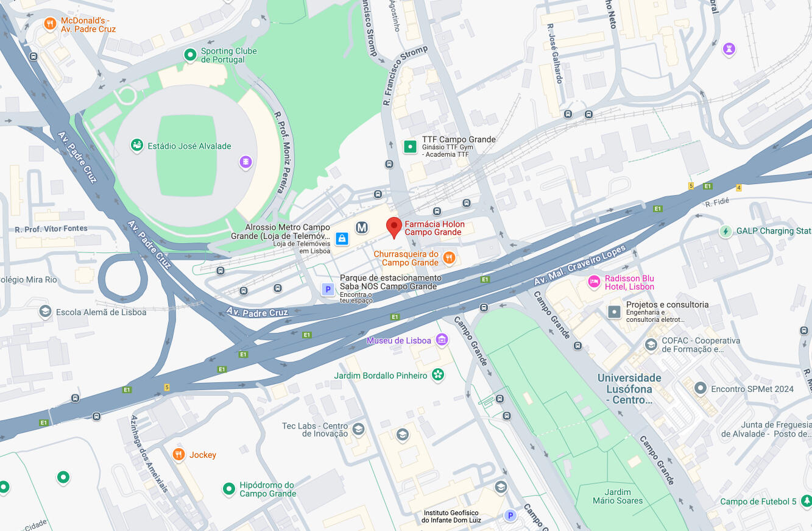812x531 pixels.
Task: Click the GALP Charging Station icon
Action: point(726,231)
